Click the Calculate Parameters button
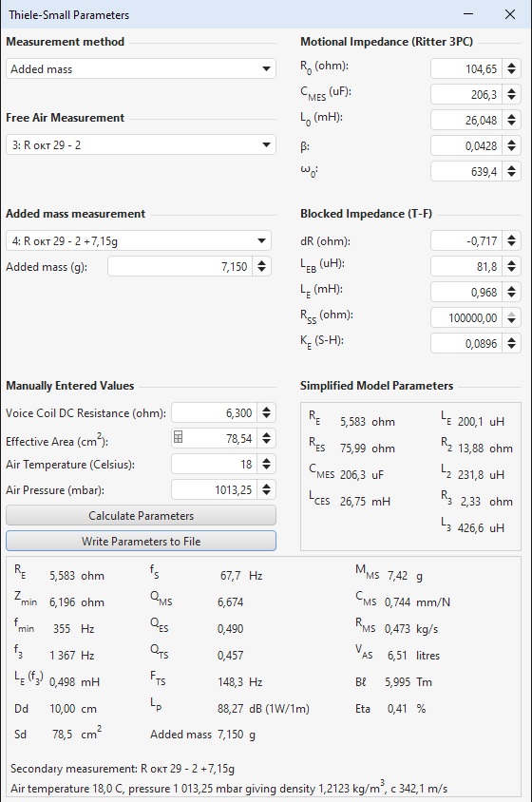Image resolution: width=532 pixels, height=802 pixels. click(x=141, y=516)
